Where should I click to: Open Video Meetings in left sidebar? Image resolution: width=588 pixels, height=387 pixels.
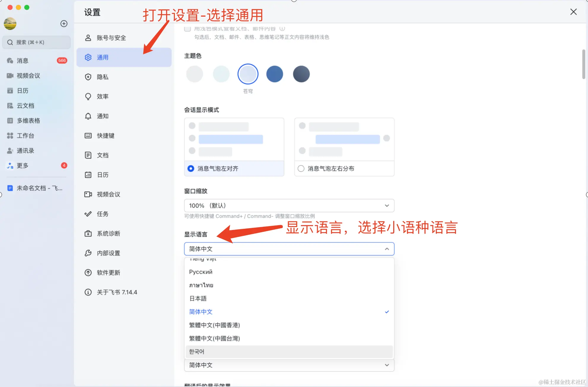pyautogui.click(x=28, y=76)
